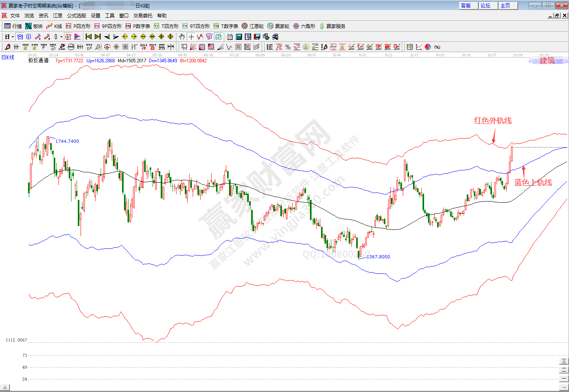
Task: Expand the 日 period dropdown arrow
Action: 13,37
